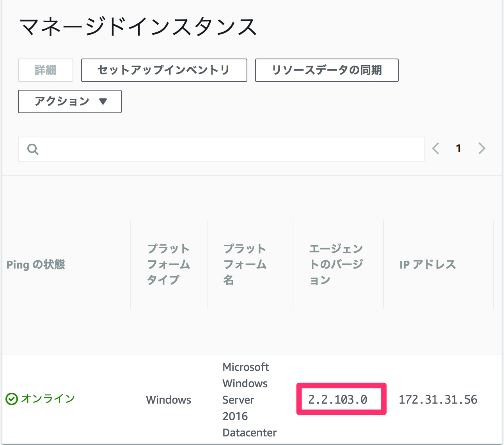This screenshot has height=445, width=504.
Task: Click the previous page arrow
Action: (435, 148)
